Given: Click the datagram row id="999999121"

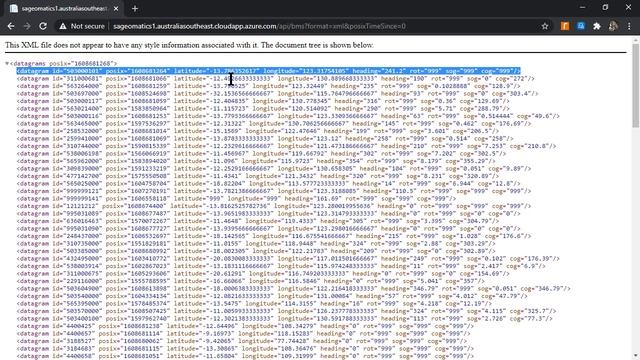Looking at the screenshot, I should tap(274, 191).
